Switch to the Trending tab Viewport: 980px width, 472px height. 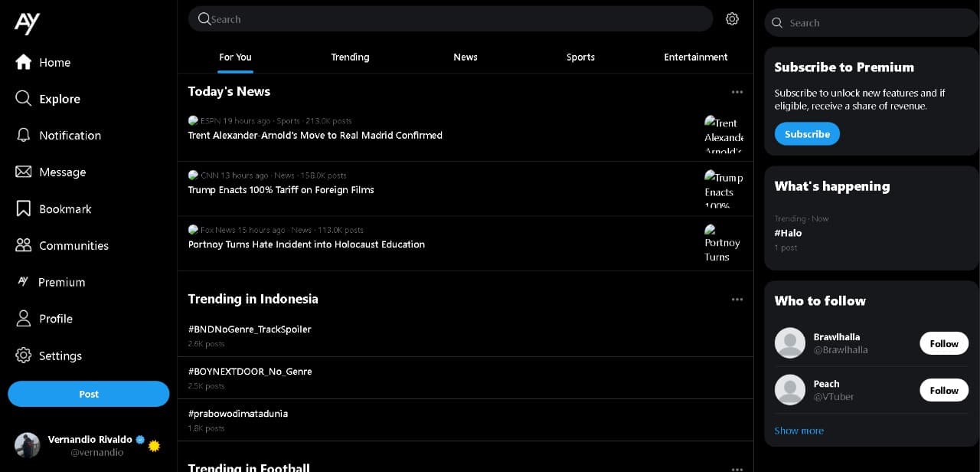tap(350, 57)
